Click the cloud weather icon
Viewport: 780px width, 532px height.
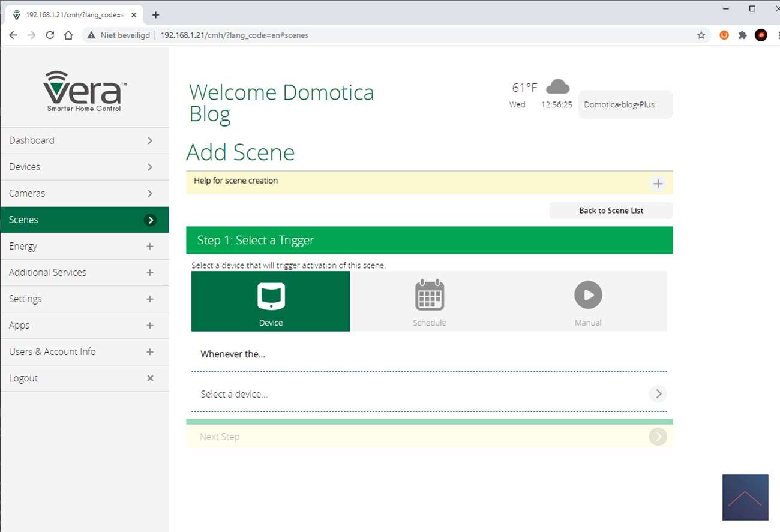click(557, 87)
